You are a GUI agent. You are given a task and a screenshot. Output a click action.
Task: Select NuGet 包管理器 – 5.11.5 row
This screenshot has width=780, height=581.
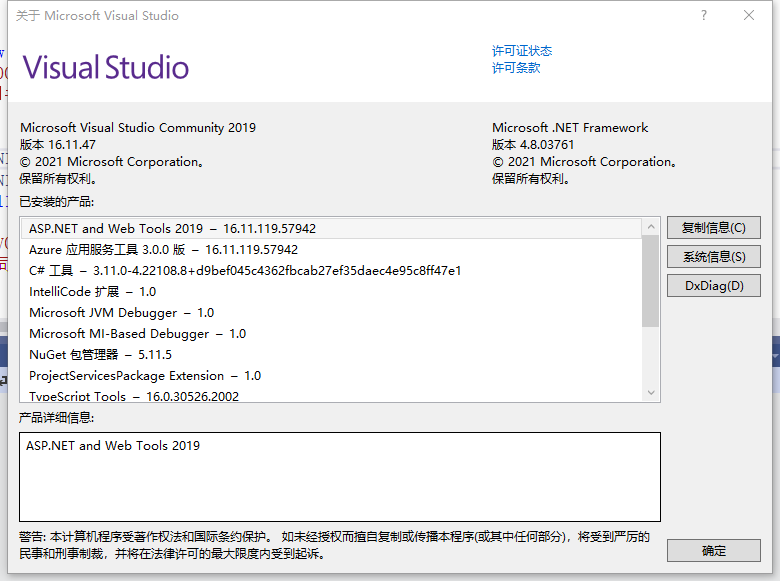click(x=332, y=355)
